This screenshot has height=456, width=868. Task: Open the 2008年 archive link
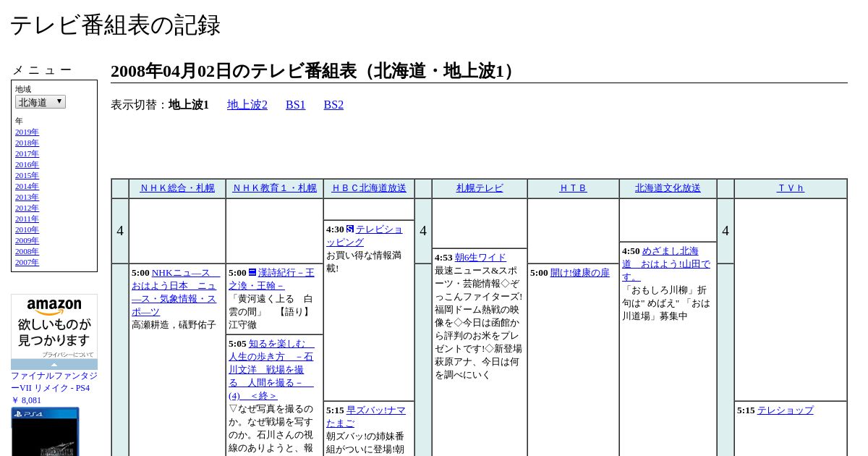(27, 251)
